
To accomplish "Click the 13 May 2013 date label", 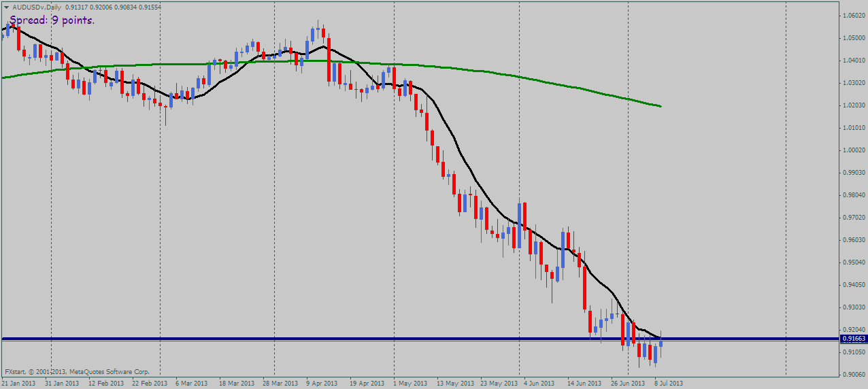I will [456, 384].
